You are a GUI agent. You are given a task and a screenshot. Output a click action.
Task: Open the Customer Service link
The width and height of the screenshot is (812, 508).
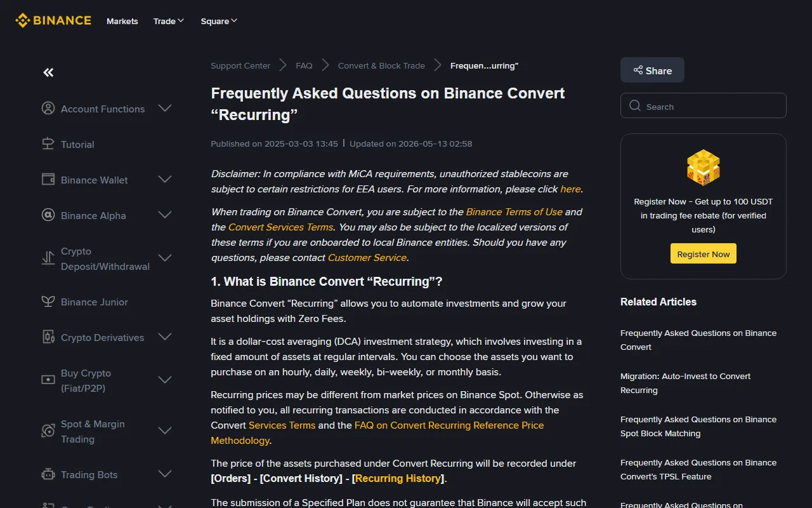tap(367, 257)
